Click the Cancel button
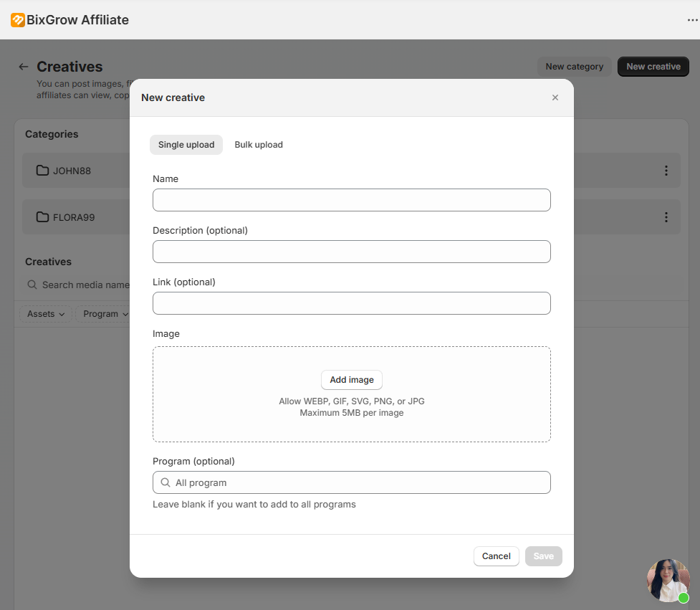The width and height of the screenshot is (700, 610). [x=496, y=556]
